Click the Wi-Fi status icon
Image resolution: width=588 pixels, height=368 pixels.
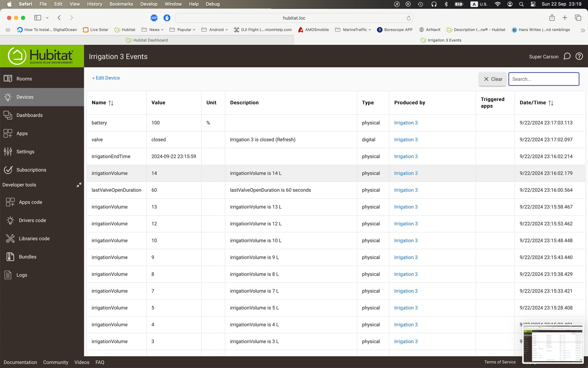click(x=498, y=4)
